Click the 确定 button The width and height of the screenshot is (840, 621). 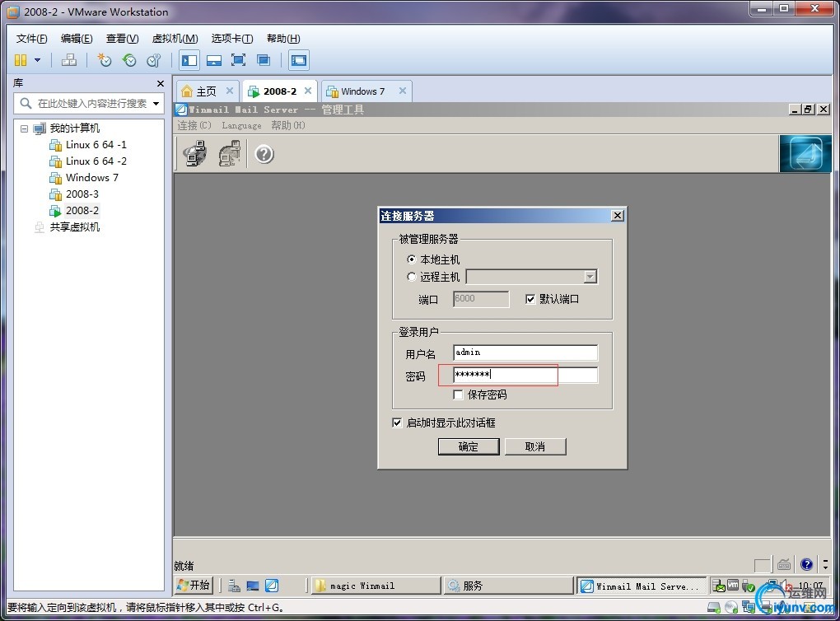469,446
